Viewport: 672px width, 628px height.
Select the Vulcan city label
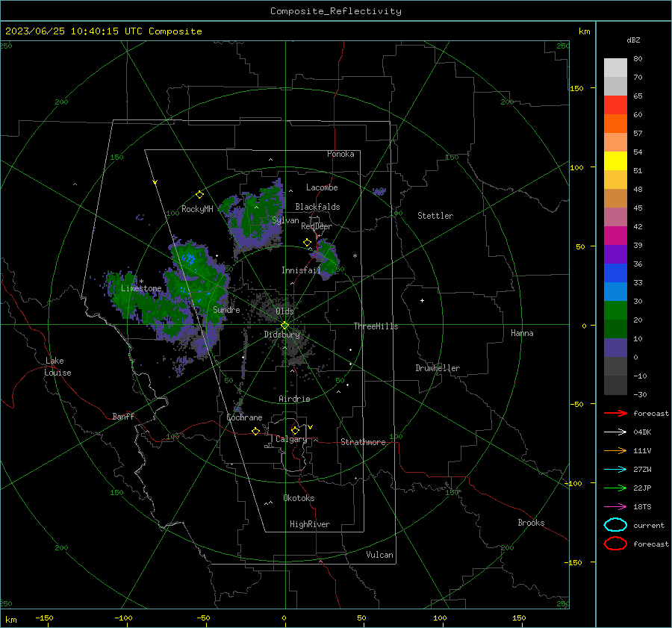click(380, 555)
